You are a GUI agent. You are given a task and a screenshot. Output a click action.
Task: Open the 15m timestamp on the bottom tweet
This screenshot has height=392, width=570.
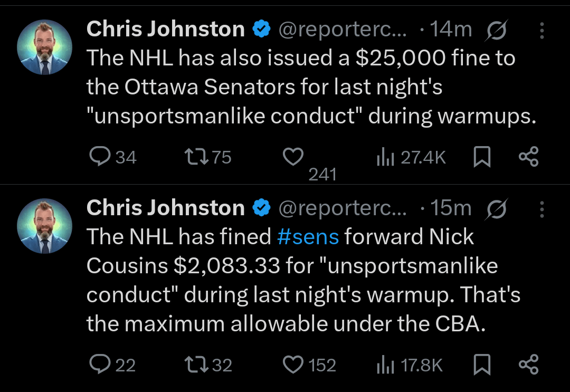(x=451, y=208)
